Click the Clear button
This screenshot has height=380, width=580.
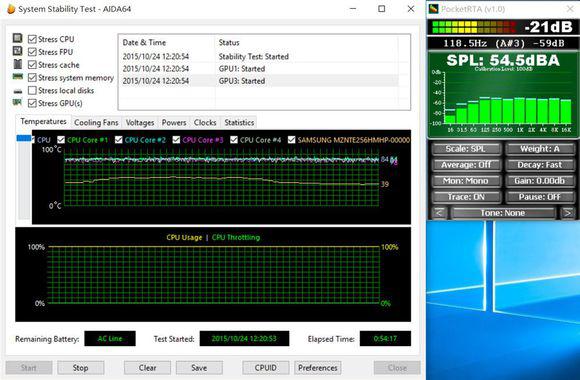147,368
